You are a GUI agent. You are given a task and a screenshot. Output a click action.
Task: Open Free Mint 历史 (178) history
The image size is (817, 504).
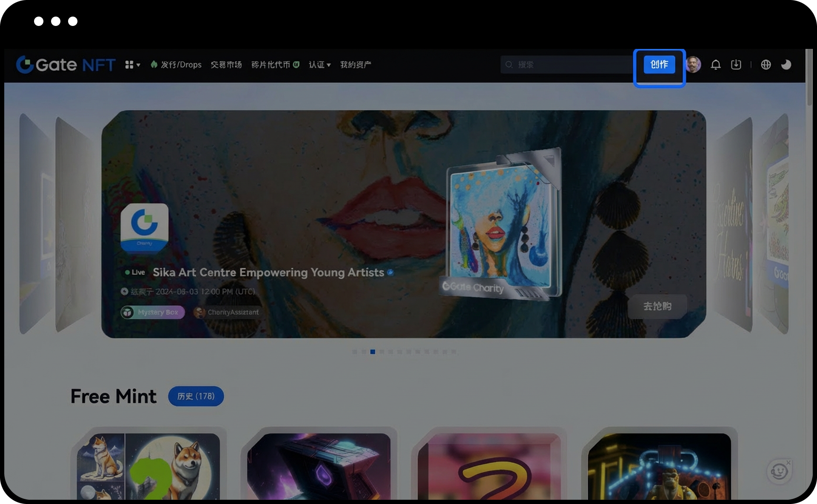point(196,396)
